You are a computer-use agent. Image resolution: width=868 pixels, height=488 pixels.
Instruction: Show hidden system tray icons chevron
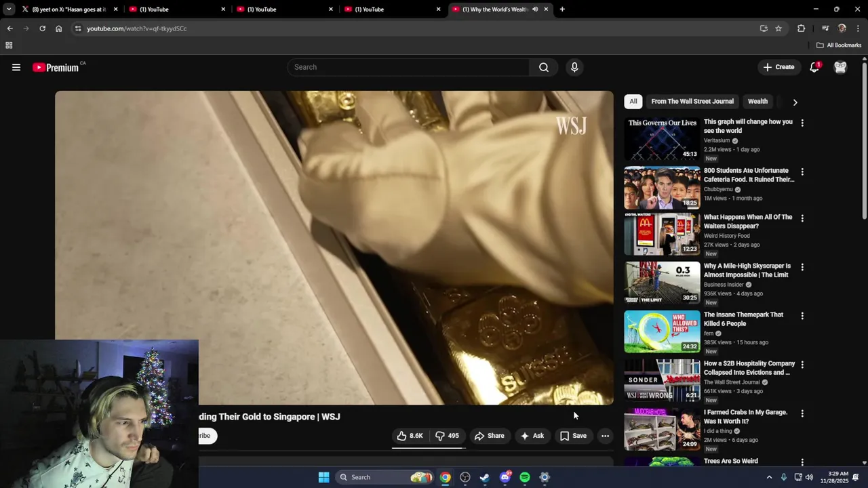769,477
